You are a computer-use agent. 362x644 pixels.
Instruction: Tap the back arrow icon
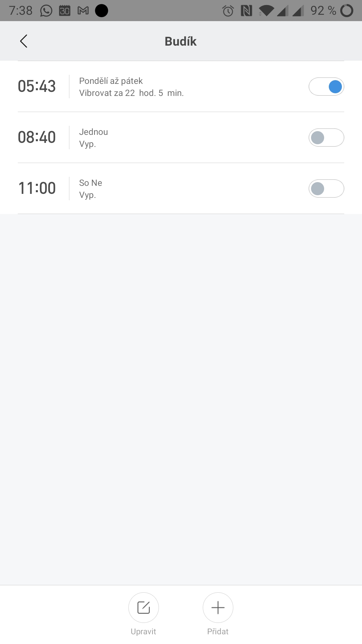click(23, 41)
